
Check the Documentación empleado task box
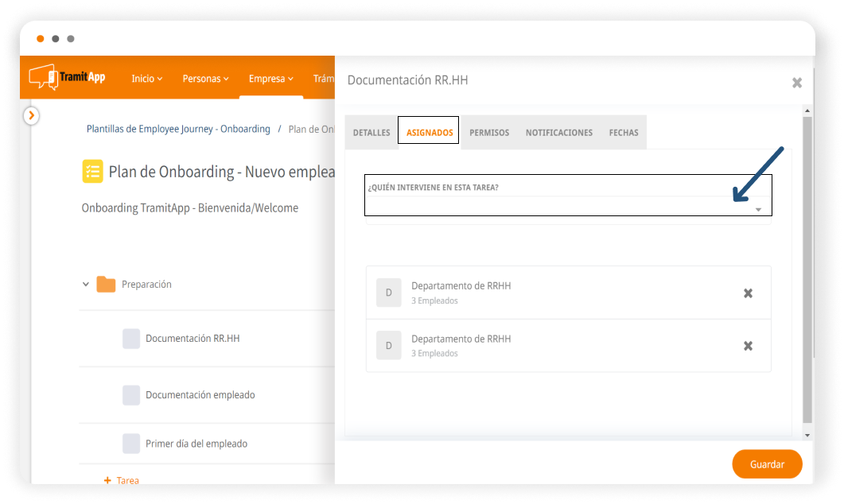(131, 395)
